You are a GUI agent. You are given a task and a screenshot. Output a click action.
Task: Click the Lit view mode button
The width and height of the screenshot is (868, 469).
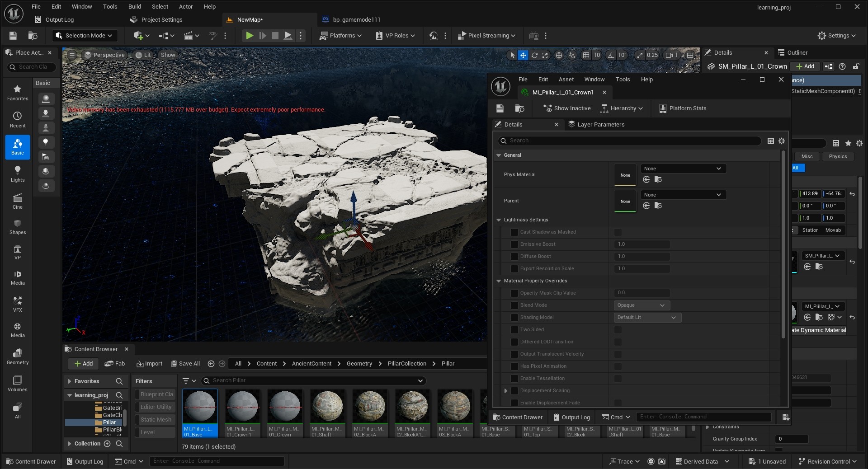point(143,55)
